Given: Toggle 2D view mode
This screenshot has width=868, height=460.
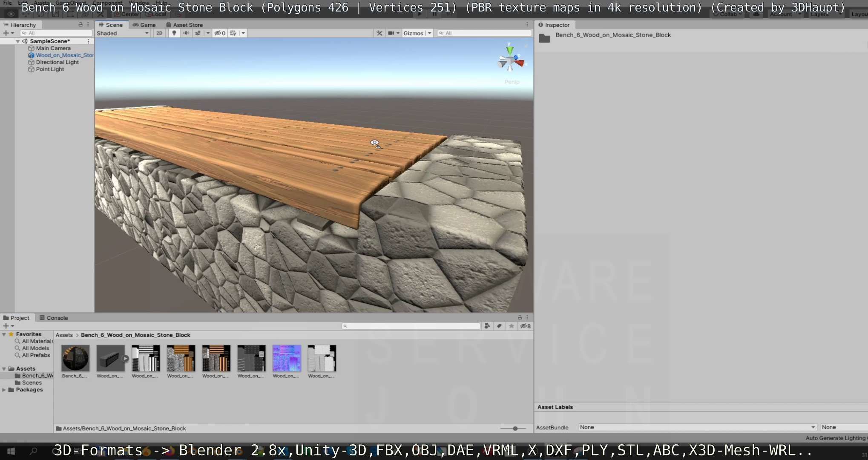Looking at the screenshot, I should tap(159, 33).
